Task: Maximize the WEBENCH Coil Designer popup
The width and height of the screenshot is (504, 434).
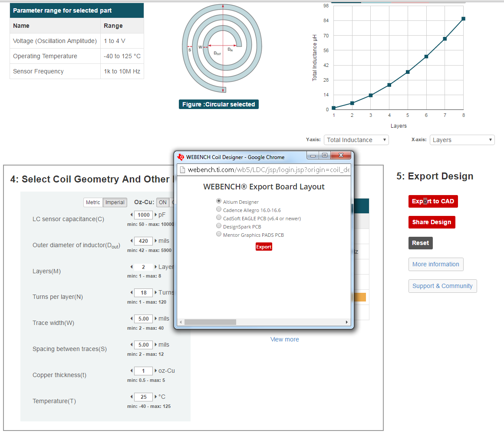Action: coord(325,156)
